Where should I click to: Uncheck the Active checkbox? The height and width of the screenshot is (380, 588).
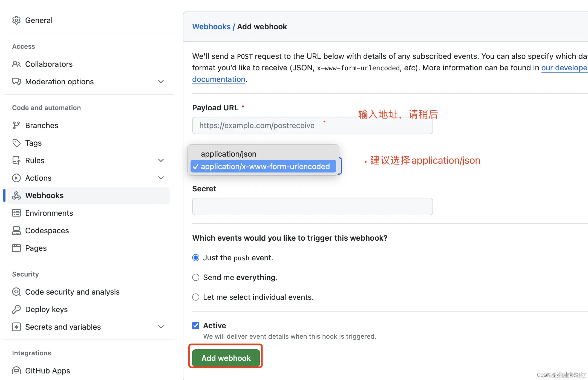pyautogui.click(x=196, y=326)
